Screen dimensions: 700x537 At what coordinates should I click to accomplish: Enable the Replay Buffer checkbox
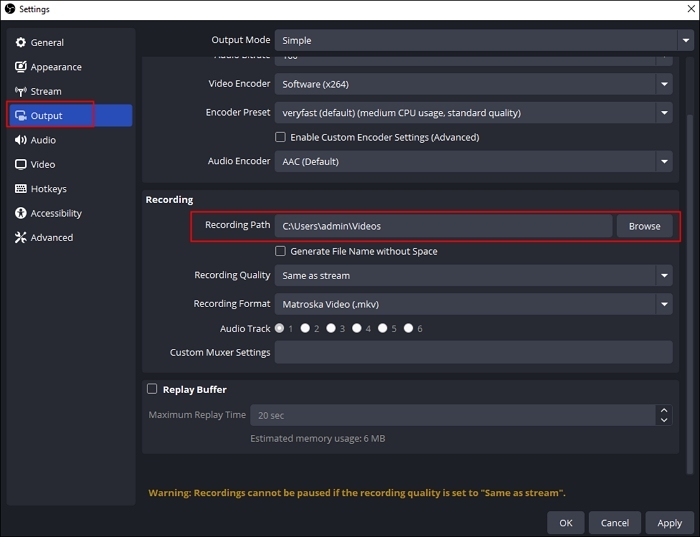pyautogui.click(x=152, y=389)
